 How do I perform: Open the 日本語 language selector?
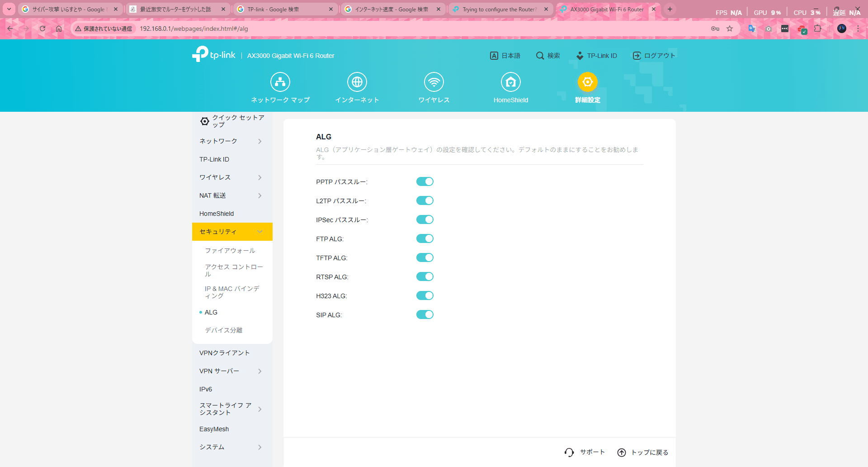coord(505,56)
